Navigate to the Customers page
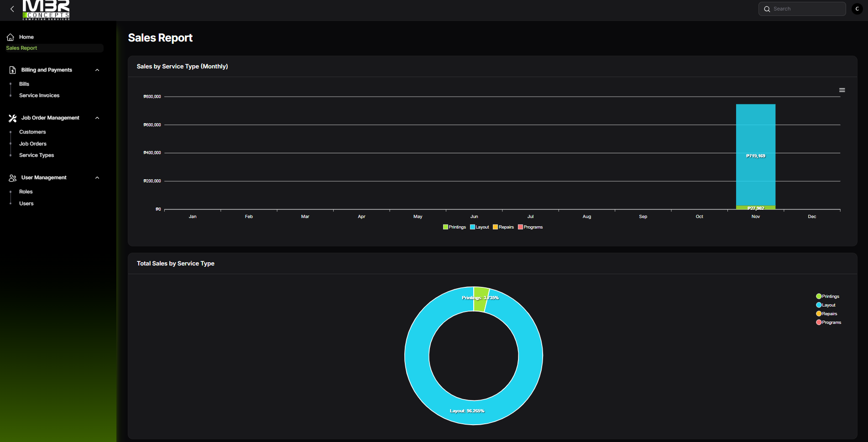868x442 pixels. pyautogui.click(x=32, y=132)
